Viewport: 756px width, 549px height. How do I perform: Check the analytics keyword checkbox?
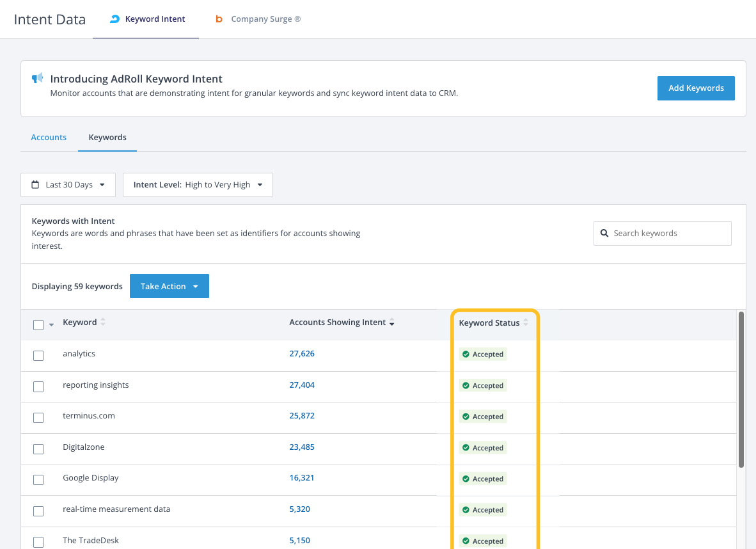(x=38, y=356)
